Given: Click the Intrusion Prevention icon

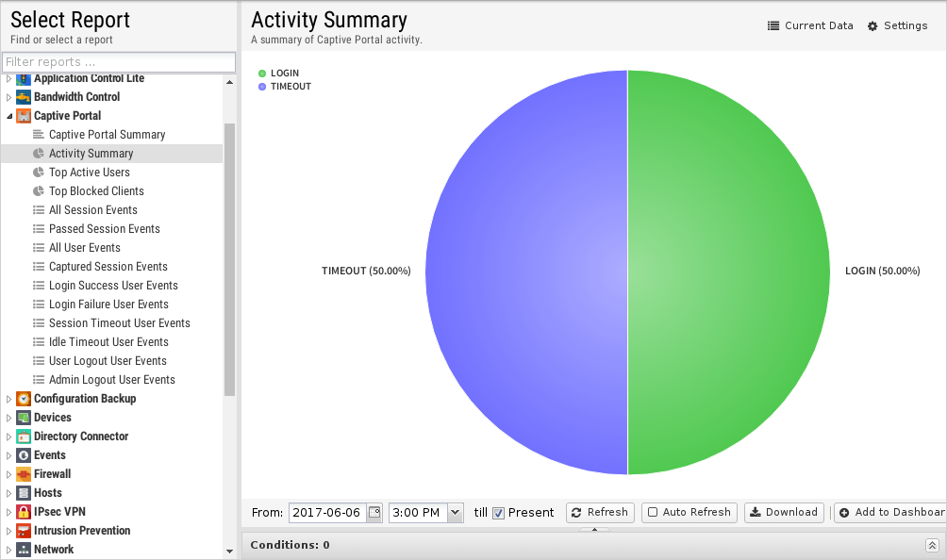Looking at the screenshot, I should (x=24, y=531).
